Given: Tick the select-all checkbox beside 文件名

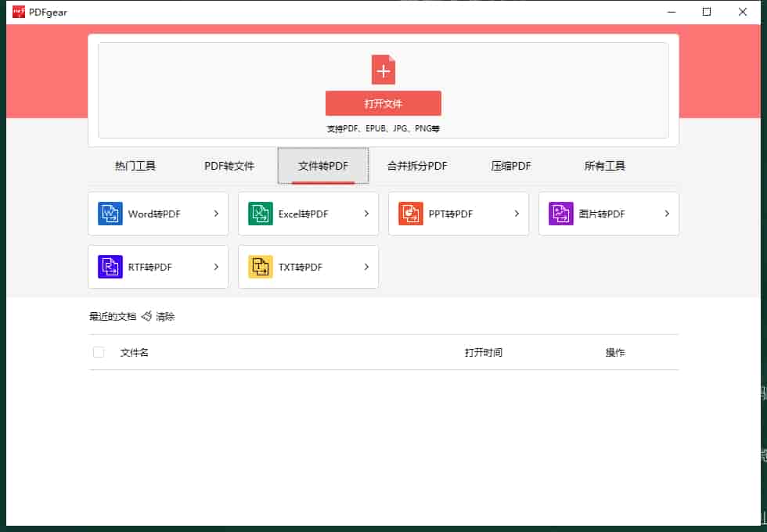Looking at the screenshot, I should [x=99, y=352].
